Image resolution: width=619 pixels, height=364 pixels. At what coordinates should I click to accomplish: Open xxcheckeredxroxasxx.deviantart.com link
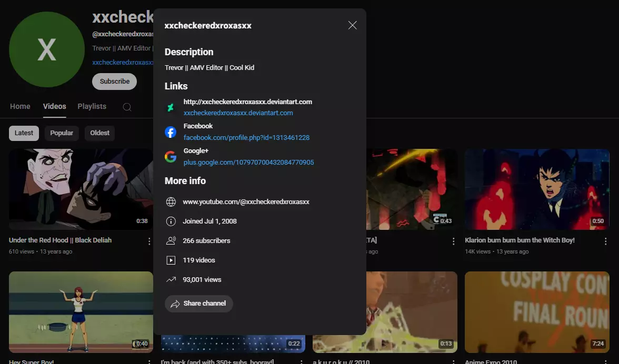[238, 113]
